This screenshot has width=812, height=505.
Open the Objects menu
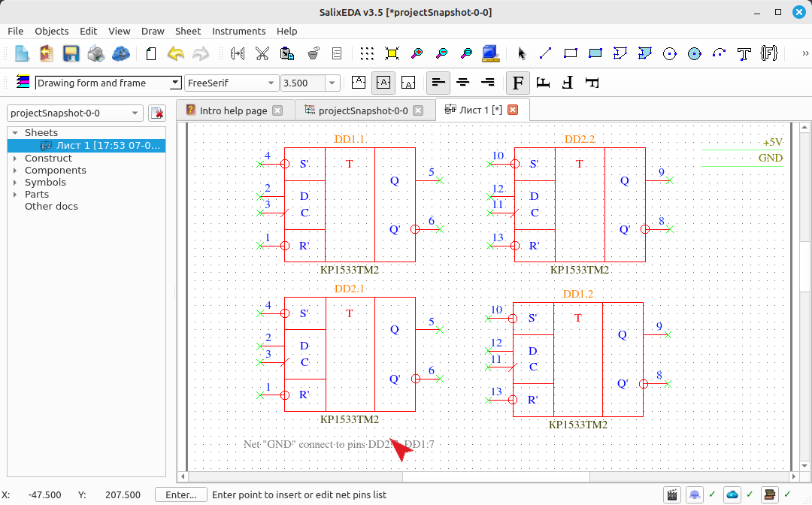51,31
